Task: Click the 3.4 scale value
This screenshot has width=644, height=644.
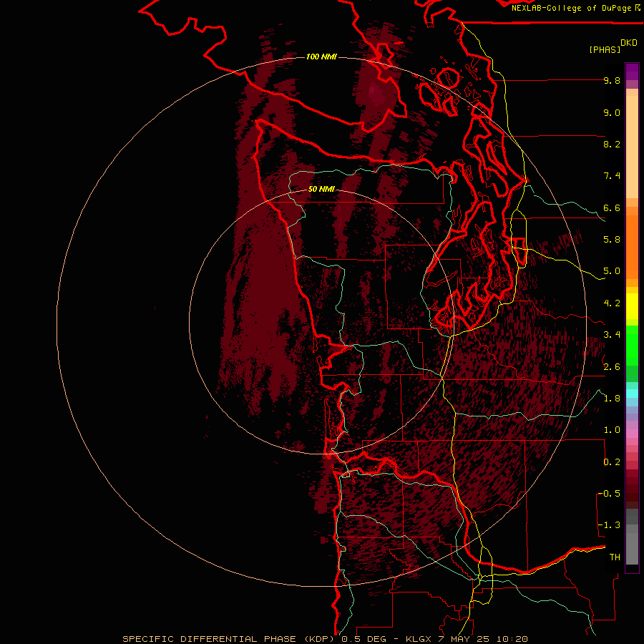Action: [612, 335]
